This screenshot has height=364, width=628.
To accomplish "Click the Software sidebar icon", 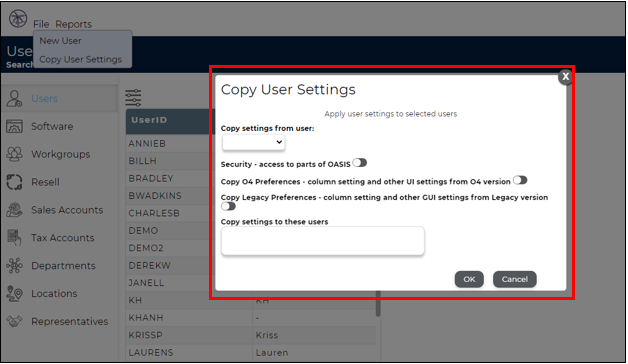I will (x=14, y=127).
